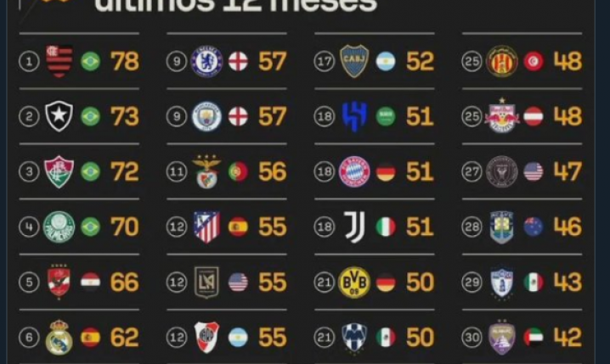Select the score 78 for Flamengo
This screenshot has height=364, width=610.
pyautogui.click(x=125, y=61)
